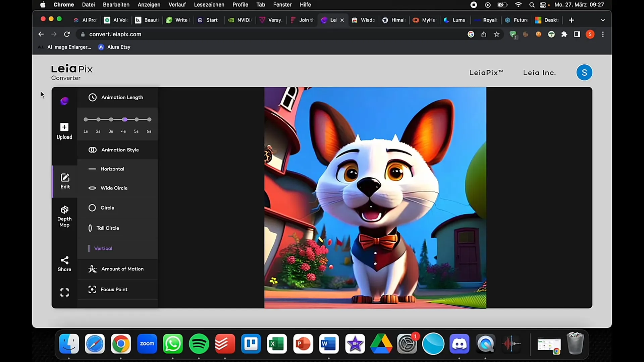Image resolution: width=644 pixels, height=362 pixels.
Task: Click the Datei menu item
Action: (88, 5)
